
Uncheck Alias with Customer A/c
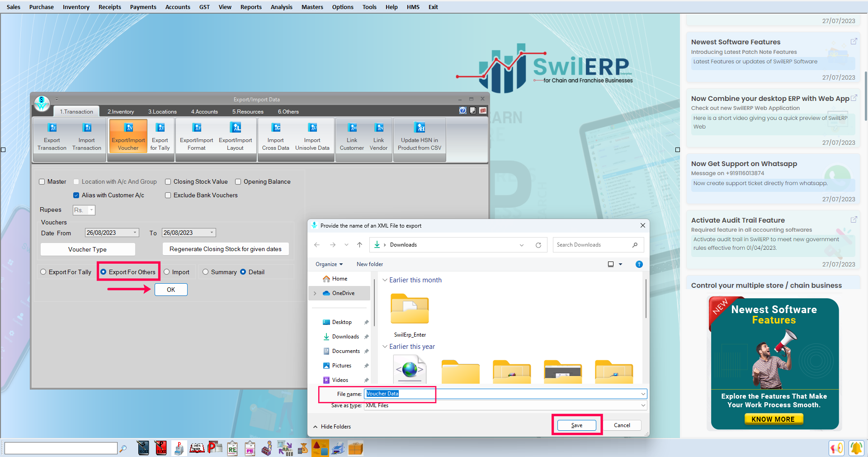pyautogui.click(x=76, y=195)
